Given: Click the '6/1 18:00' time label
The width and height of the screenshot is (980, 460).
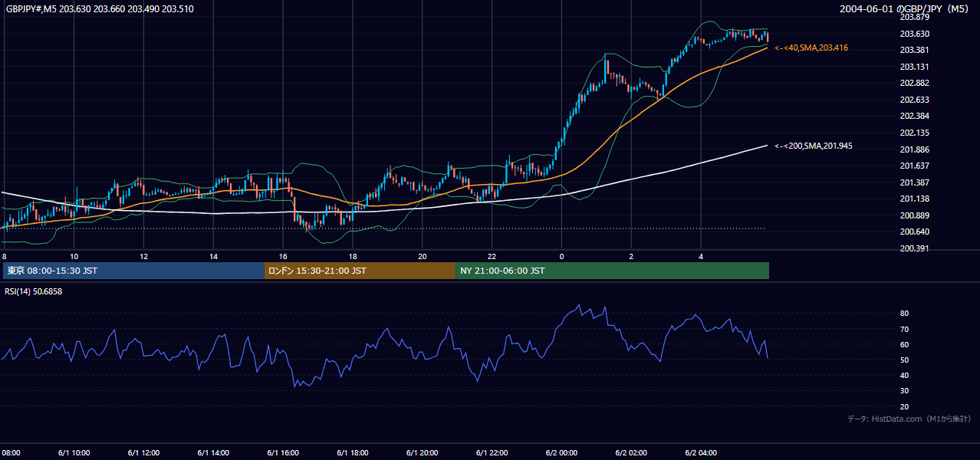Looking at the screenshot, I should point(354,453).
